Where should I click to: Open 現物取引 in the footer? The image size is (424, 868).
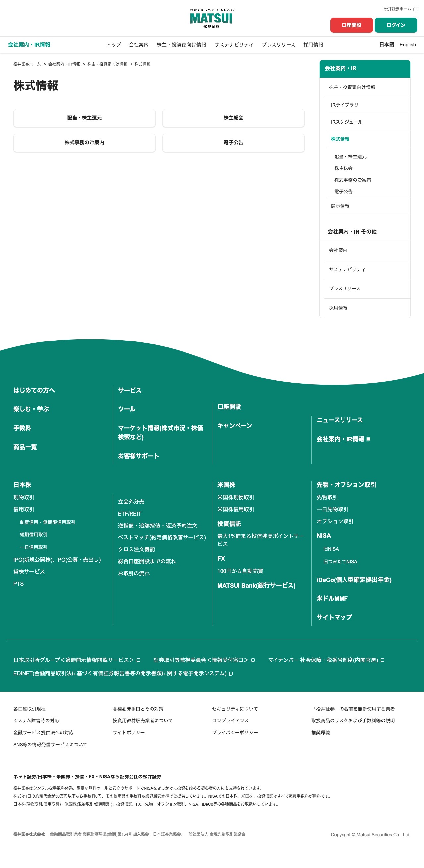[24, 497]
